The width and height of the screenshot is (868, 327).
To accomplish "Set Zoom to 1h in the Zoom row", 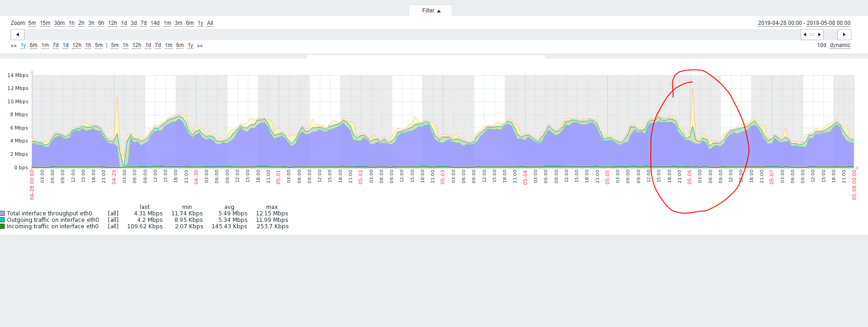I will tap(72, 23).
